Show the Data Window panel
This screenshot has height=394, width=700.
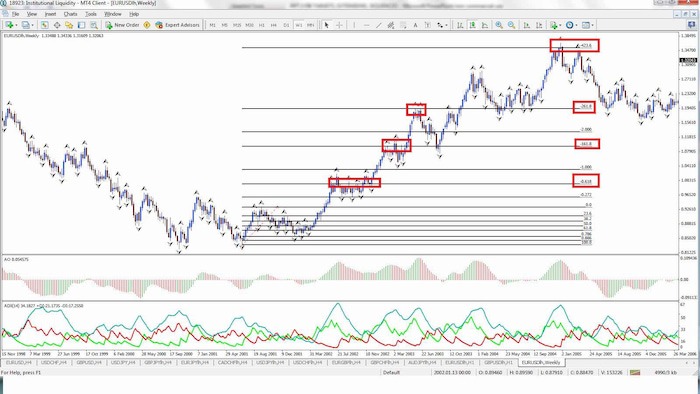(x=57, y=25)
